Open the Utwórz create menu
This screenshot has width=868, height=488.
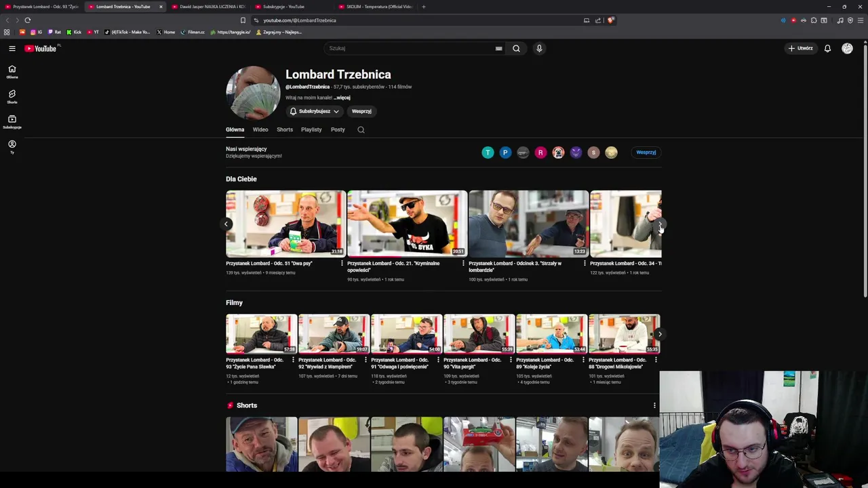point(800,48)
